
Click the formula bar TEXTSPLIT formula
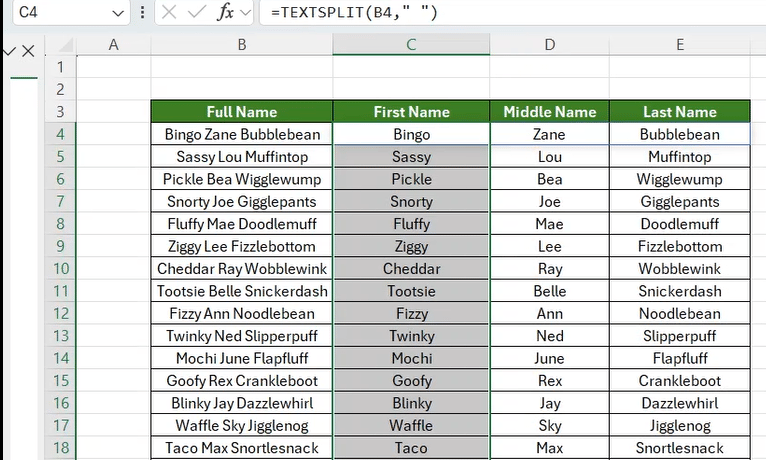coord(354,12)
